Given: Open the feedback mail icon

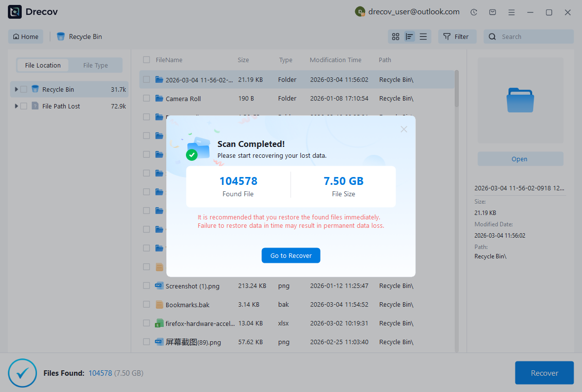Looking at the screenshot, I should (x=492, y=12).
